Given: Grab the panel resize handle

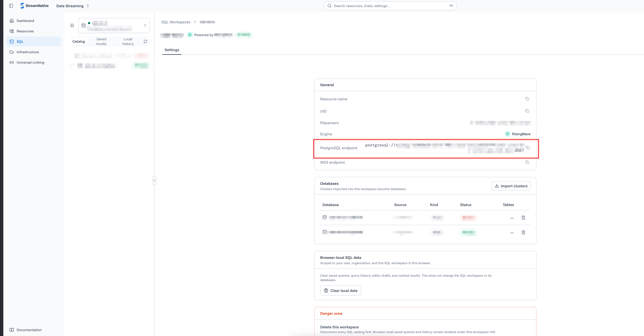Looking at the screenshot, I should 154,181.
